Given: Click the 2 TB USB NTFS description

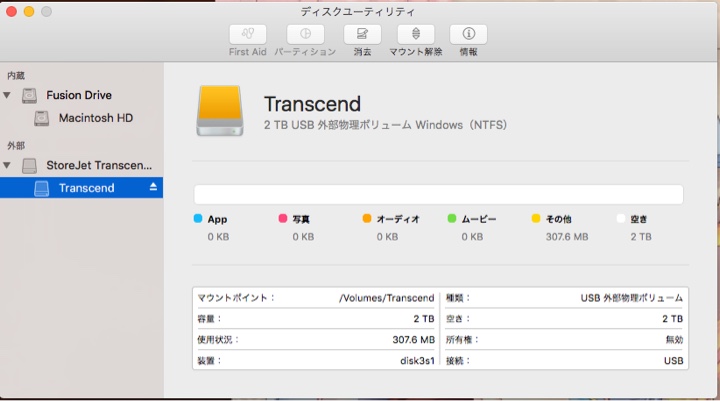Looking at the screenshot, I should (x=385, y=125).
